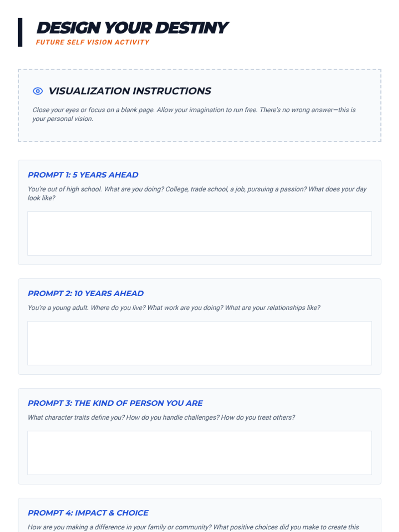399x532 pixels.
Task: Click the 'How are you making a difference' question
Action: tap(194, 527)
